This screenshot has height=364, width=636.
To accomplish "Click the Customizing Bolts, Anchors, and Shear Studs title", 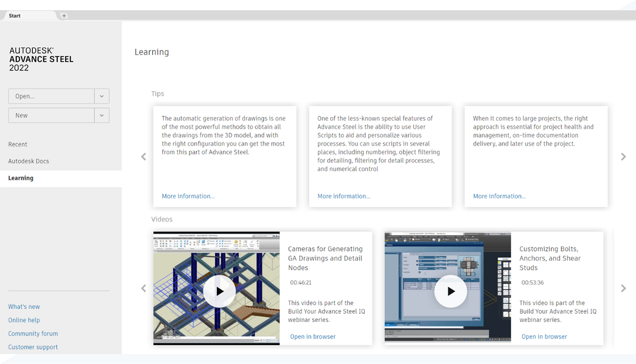I will 550,258.
